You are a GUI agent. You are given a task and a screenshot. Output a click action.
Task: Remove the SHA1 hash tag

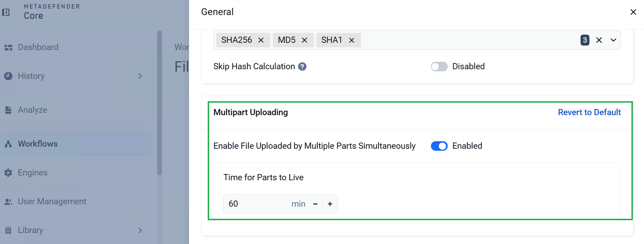point(351,40)
